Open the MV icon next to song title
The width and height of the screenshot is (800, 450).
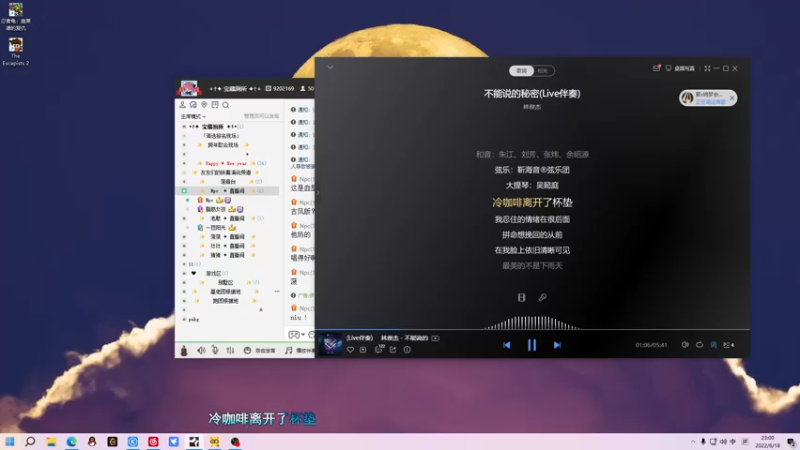pyautogui.click(x=435, y=338)
